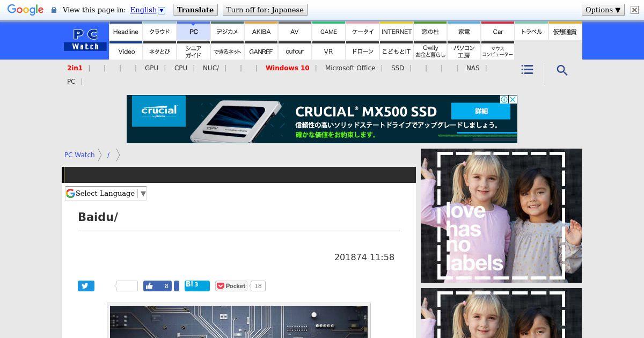This screenshot has height=338, width=644.
Task: Click the ad info icon on Crucial banner
Action: pos(504,99)
